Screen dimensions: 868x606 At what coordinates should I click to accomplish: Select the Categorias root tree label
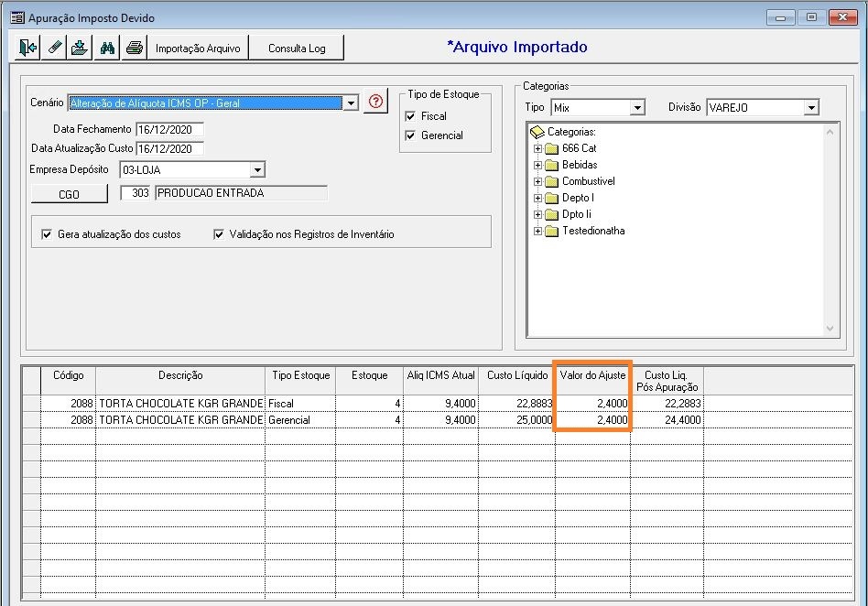pyautogui.click(x=571, y=132)
